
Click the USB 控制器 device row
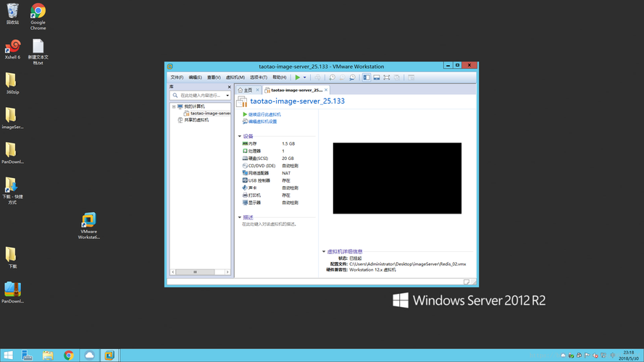point(270,180)
